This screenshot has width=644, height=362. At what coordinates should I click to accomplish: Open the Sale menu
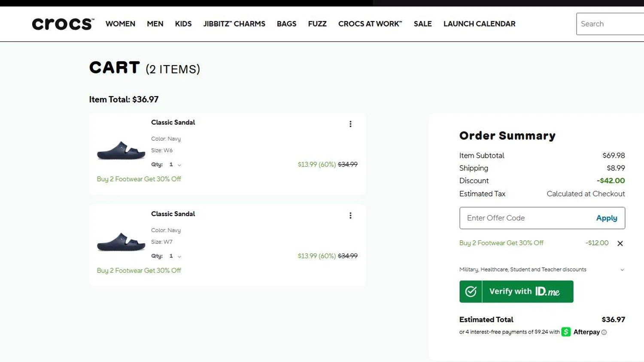click(x=423, y=24)
